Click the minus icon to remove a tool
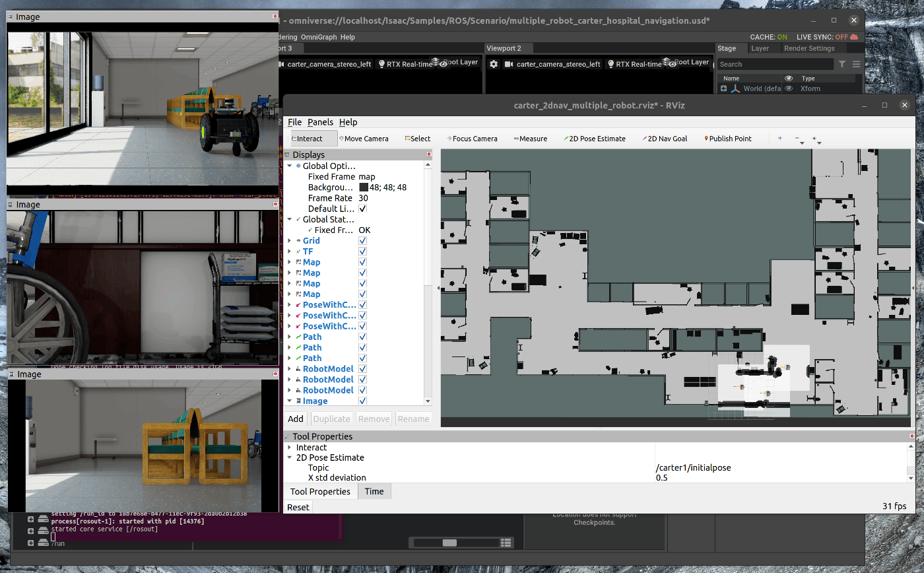The height and width of the screenshot is (573, 924). (x=797, y=139)
